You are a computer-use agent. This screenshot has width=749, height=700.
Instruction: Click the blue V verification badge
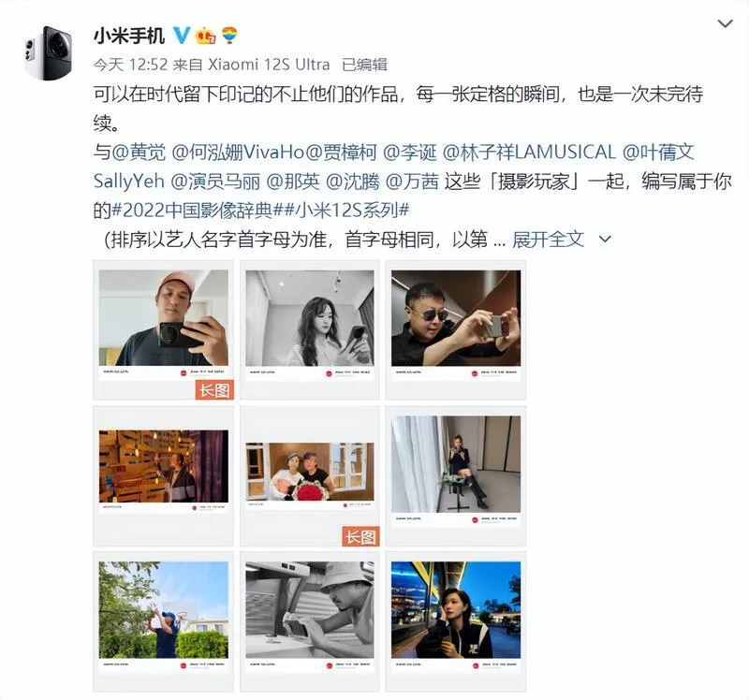tap(182, 36)
